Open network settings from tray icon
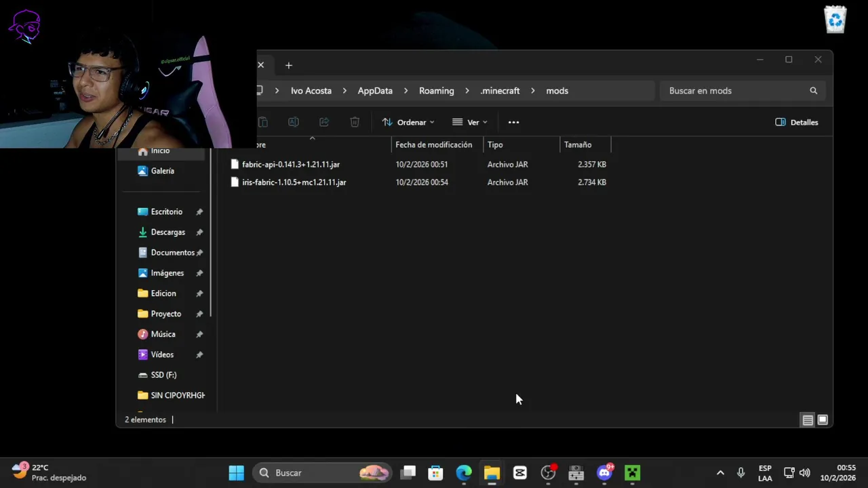Screen dimensions: 868x488 coord(789,472)
